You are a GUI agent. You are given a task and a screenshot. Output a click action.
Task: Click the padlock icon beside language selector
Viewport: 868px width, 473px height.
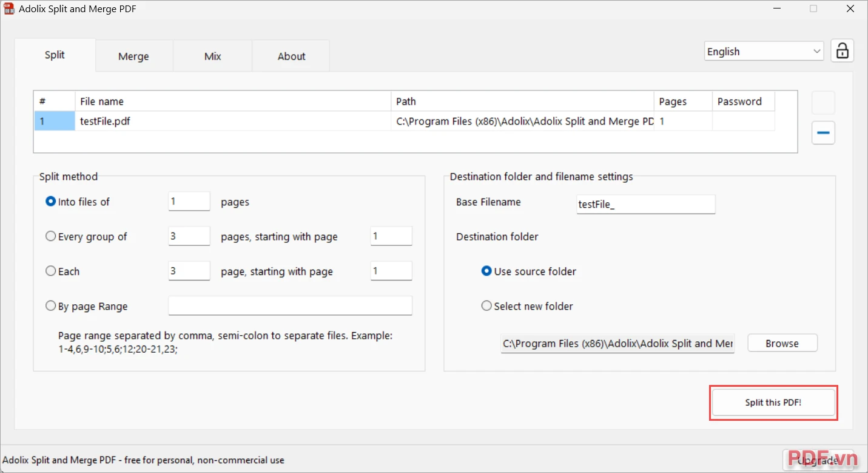click(x=842, y=51)
